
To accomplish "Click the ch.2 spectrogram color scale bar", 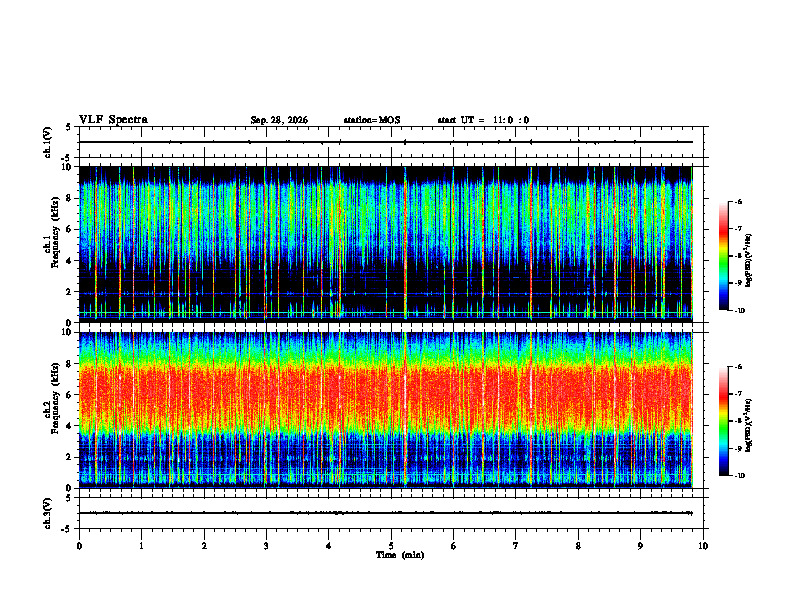I will pyautogui.click(x=723, y=421).
